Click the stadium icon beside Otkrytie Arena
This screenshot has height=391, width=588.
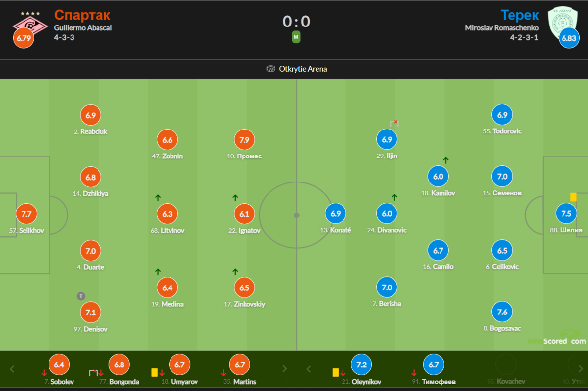(x=270, y=69)
